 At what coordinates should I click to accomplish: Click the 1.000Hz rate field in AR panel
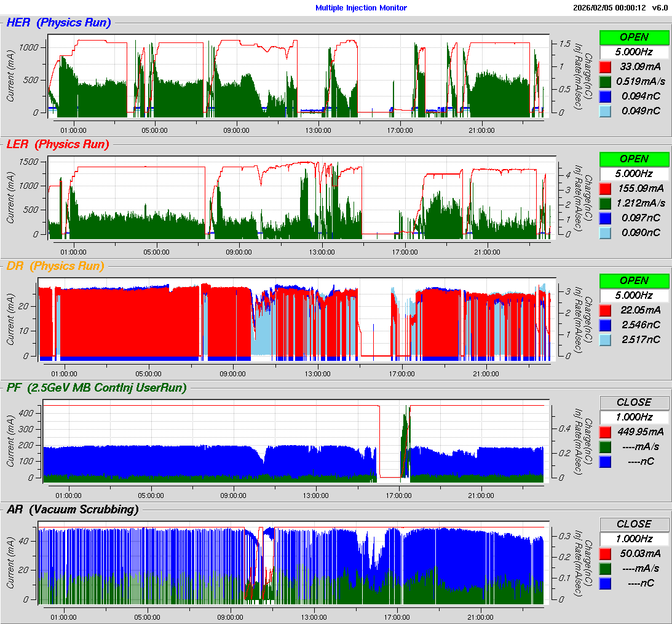click(x=634, y=539)
